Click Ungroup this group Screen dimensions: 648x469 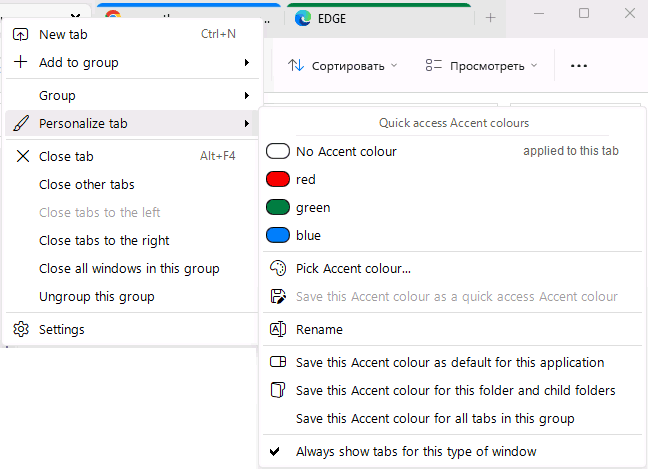(96, 296)
